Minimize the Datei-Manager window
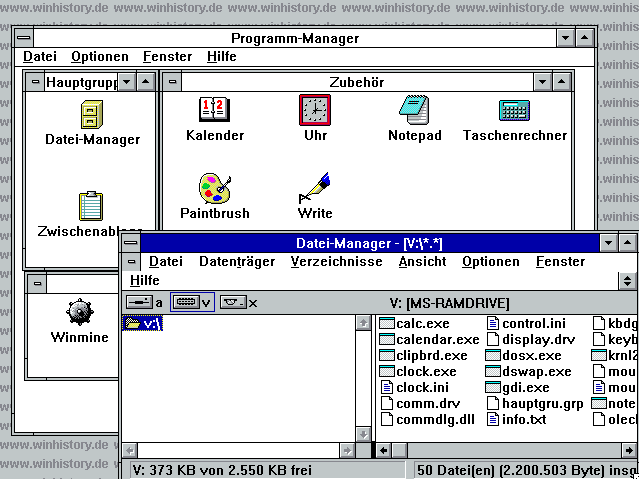Screen dimensions: 639x479 [x=608, y=243]
